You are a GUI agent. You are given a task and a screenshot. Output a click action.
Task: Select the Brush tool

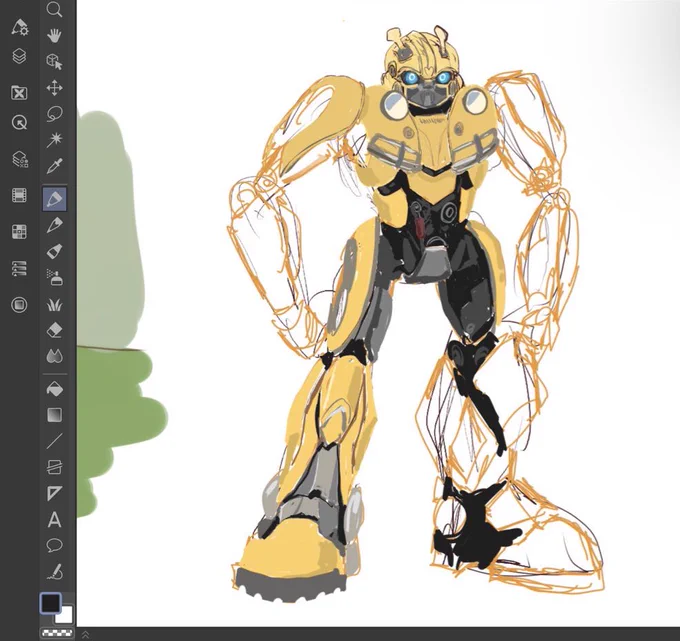(x=54, y=251)
